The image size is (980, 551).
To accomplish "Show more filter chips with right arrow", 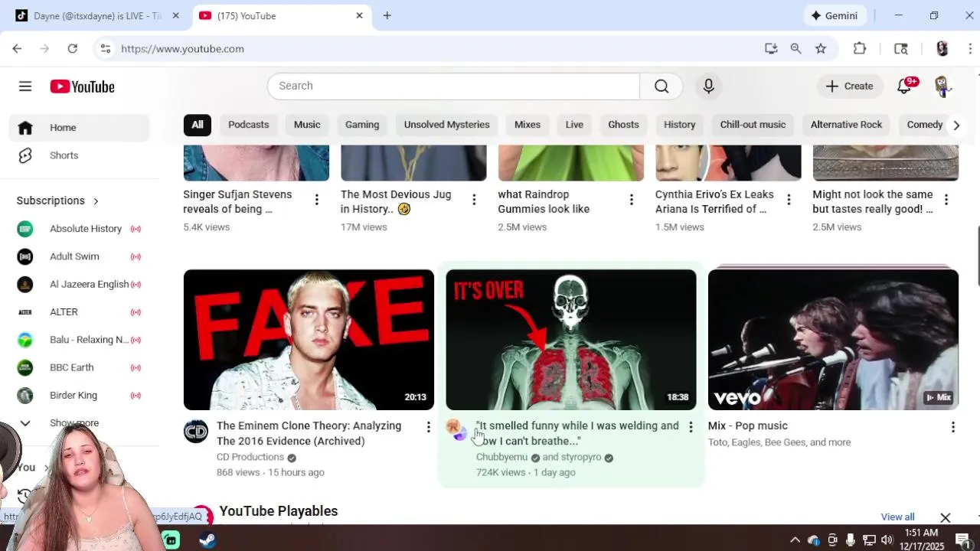I will coord(956,125).
